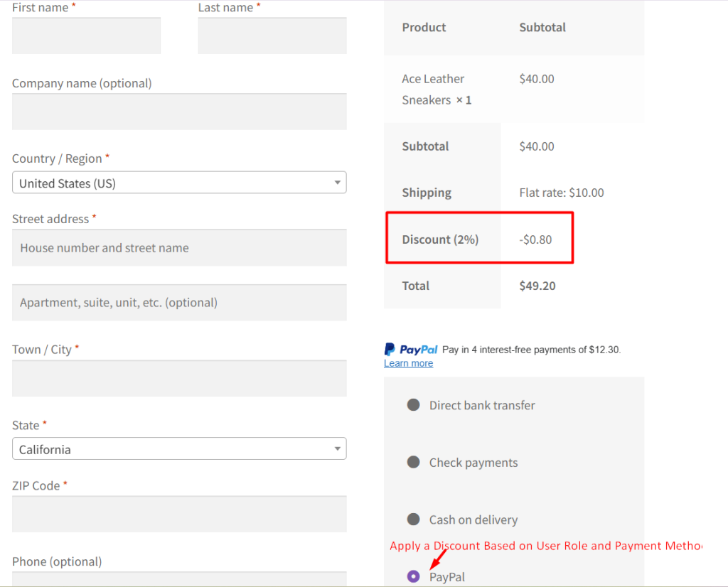This screenshot has width=728, height=587.
Task: Select the PayPal payment method
Action: [413, 576]
